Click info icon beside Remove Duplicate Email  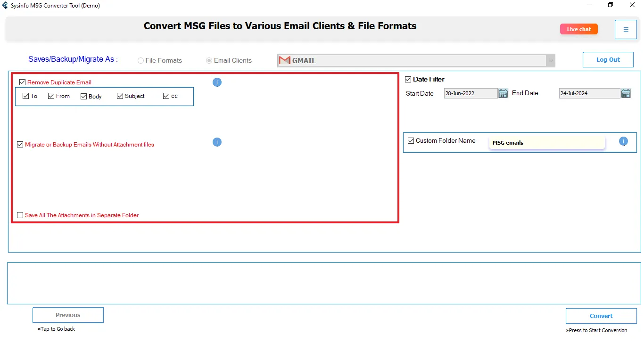coord(217,82)
